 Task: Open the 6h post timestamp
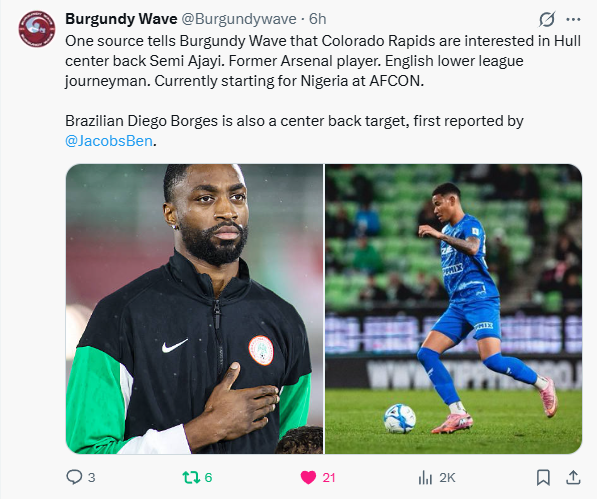(318, 19)
